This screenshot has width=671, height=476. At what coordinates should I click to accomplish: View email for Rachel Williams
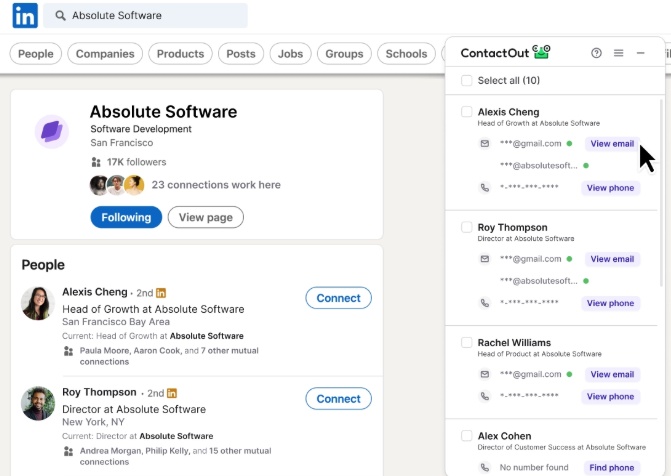point(612,375)
